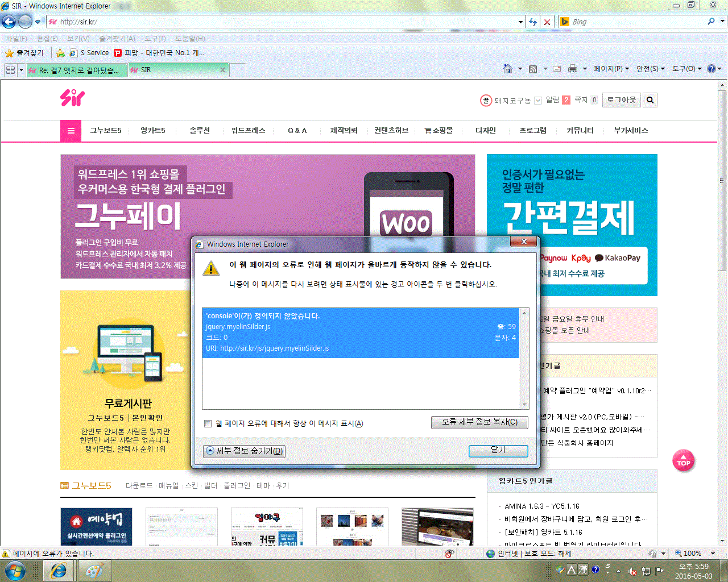Screen dimensions: 728x582
Task: Open the 커뮤니티 navigation link
Action: pyautogui.click(x=580, y=131)
